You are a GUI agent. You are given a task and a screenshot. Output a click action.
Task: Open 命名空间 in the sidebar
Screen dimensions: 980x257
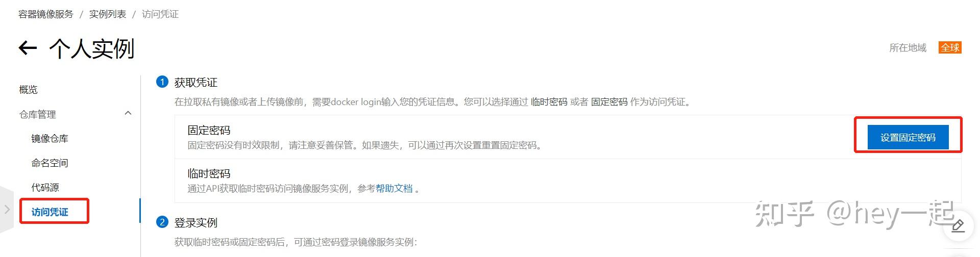point(50,163)
